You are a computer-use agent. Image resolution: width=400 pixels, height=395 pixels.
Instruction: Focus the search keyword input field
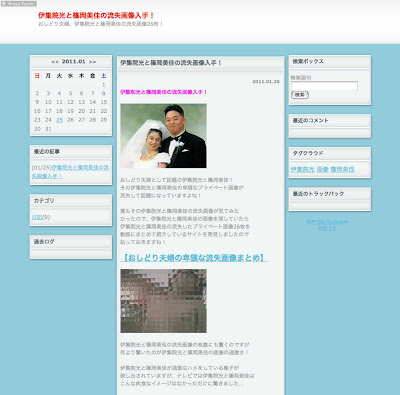tap(324, 86)
